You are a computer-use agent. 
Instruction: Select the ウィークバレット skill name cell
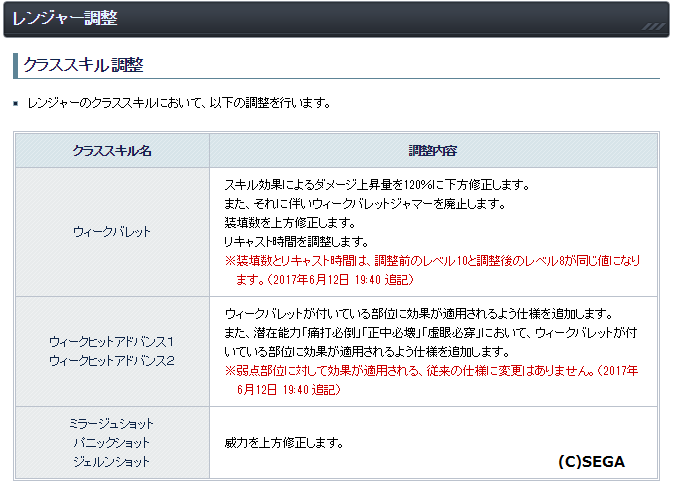(112, 232)
